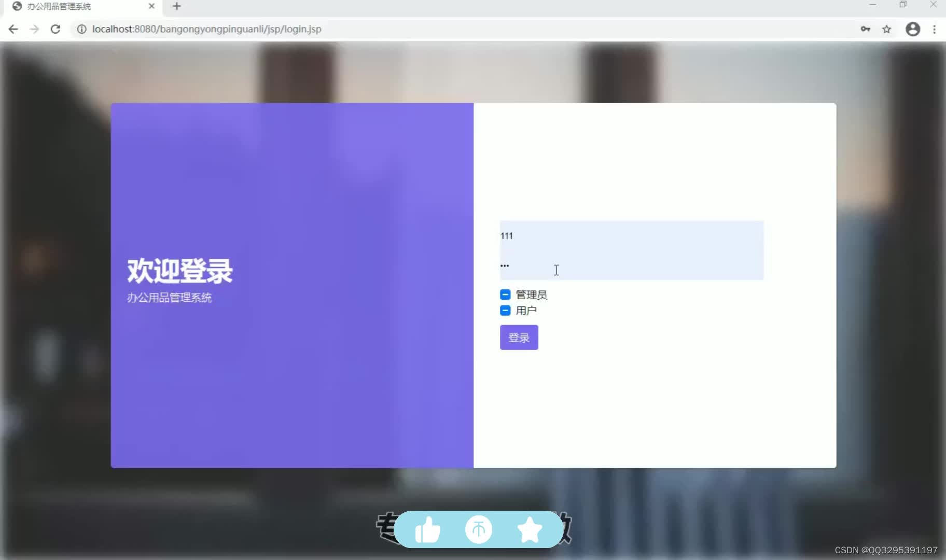This screenshot has height=560, width=946.
Task: Click the password field with dots
Action: [x=631, y=265]
